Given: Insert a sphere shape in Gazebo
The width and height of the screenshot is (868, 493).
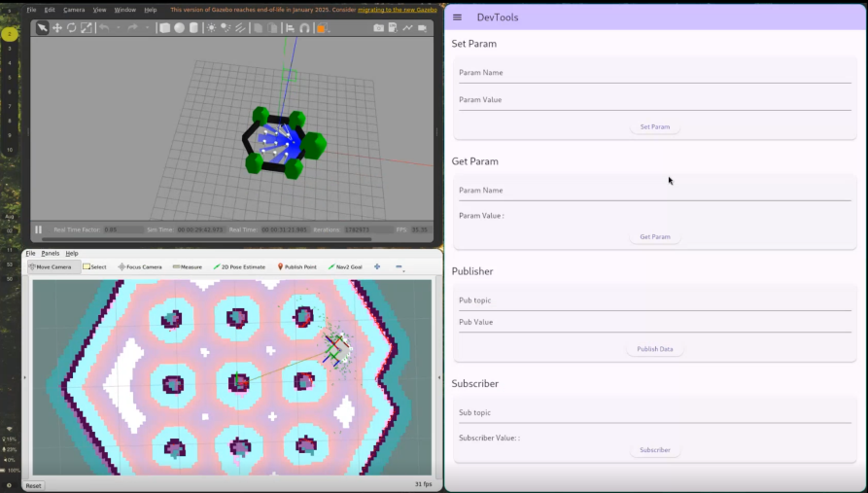Looking at the screenshot, I should click(x=179, y=28).
